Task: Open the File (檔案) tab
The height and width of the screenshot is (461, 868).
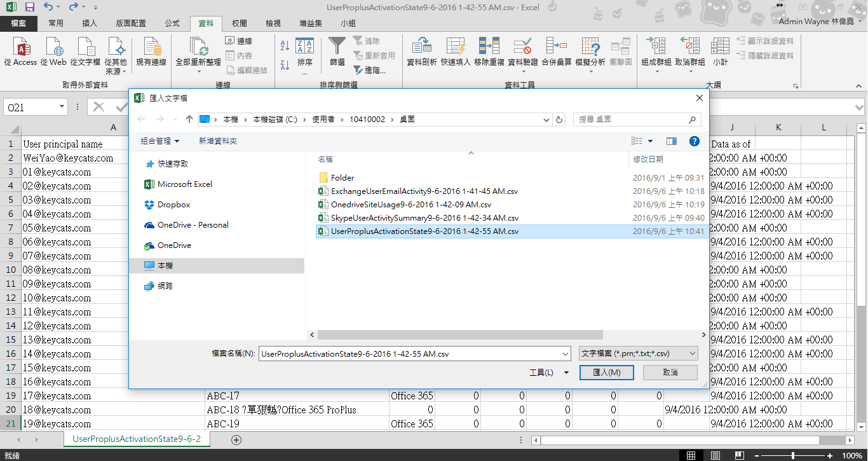Action: pyautogui.click(x=18, y=23)
